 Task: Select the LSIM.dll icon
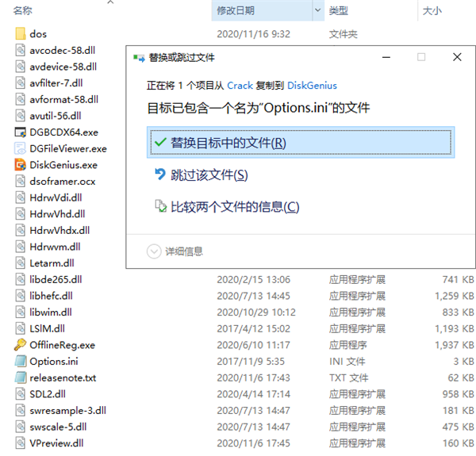(21, 328)
